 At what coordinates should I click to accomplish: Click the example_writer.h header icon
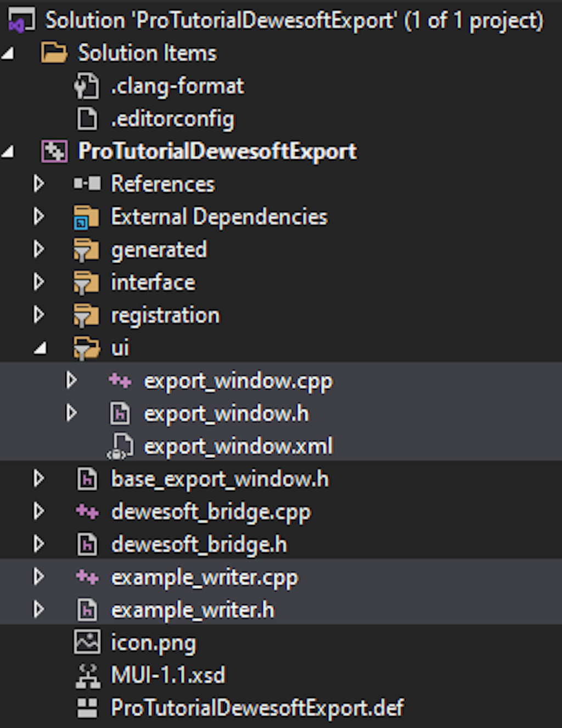tap(87, 610)
